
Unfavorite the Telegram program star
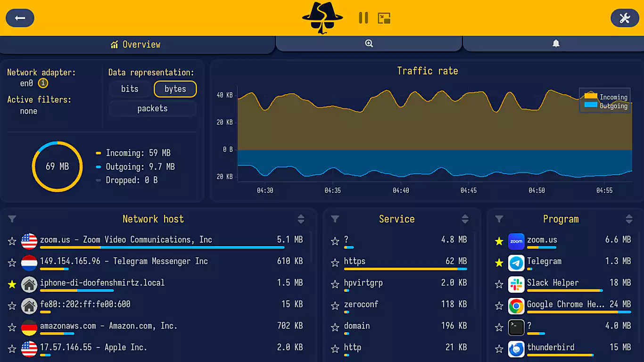499,263
